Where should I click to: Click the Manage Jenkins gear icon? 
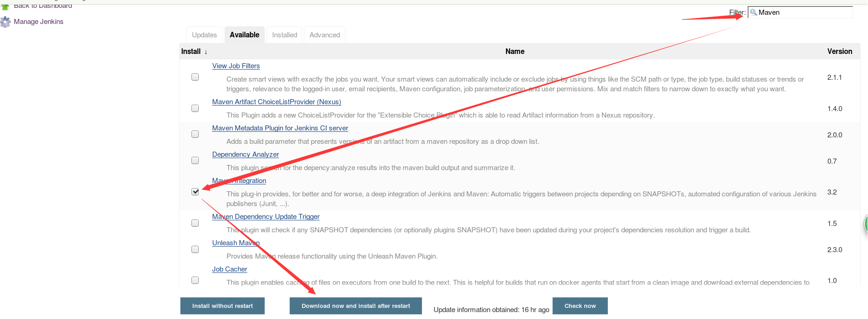6,22
